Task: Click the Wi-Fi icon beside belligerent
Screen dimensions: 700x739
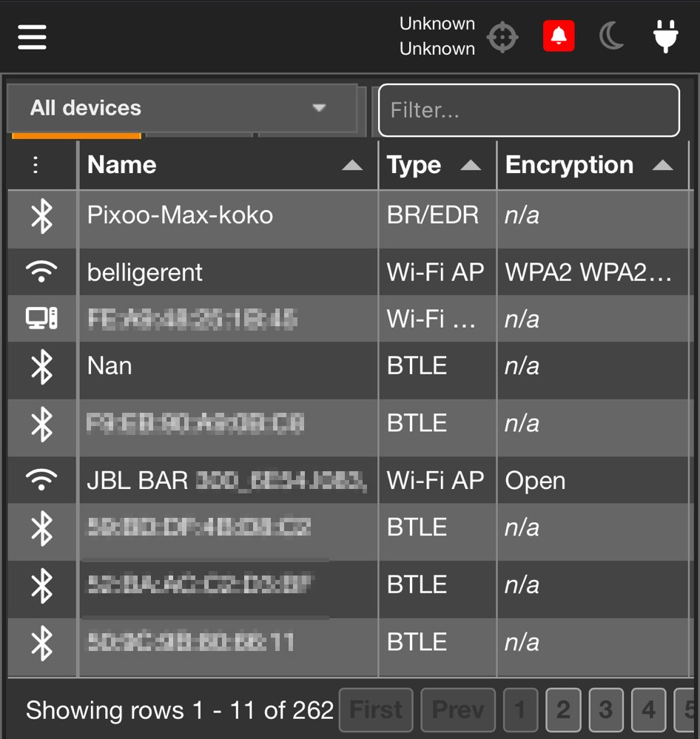Action: point(41,271)
